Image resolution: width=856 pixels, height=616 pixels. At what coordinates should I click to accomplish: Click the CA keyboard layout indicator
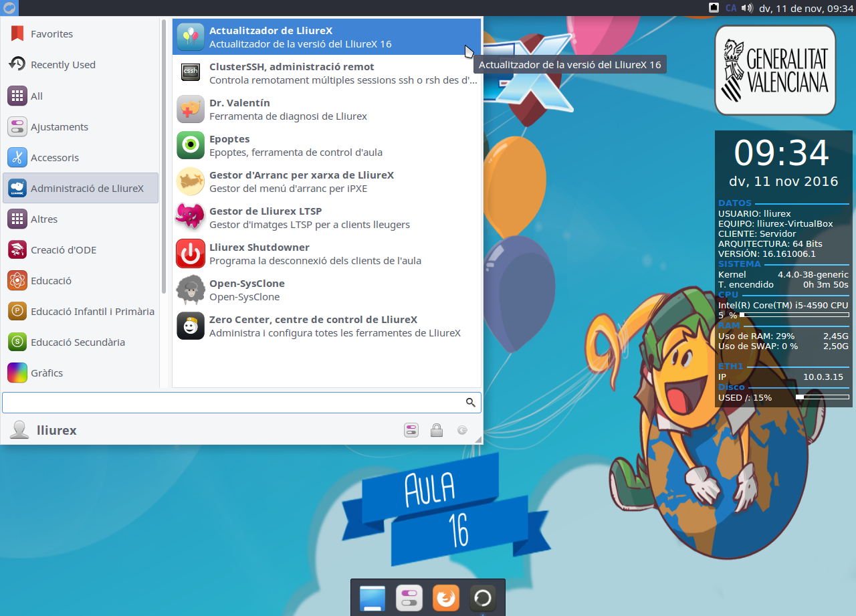pyautogui.click(x=731, y=8)
